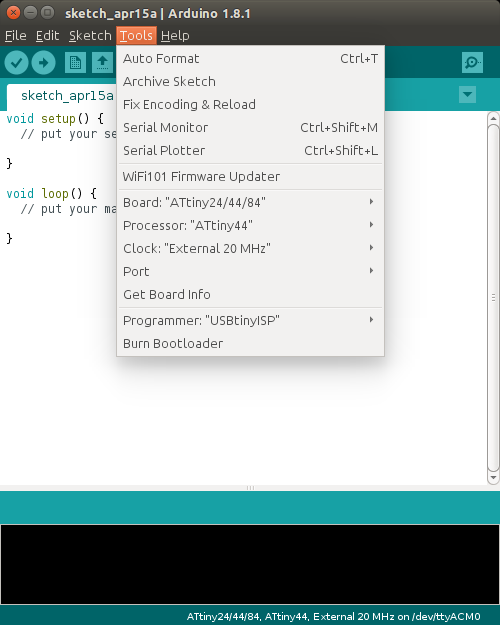The height and width of the screenshot is (625, 500).
Task: Click the Open sketch up-arrow icon
Action: coord(102,63)
